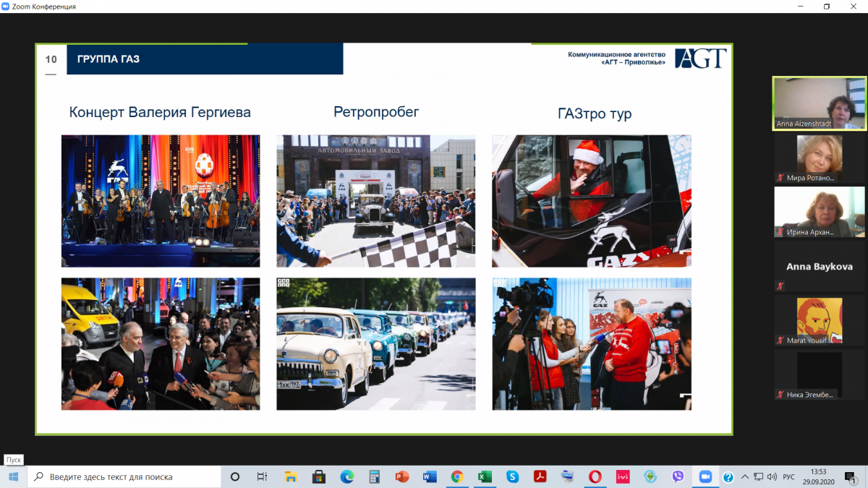Screen dimensions: 868x488
Task: Click the 'Коммуникационное агентство' caption
Action: coord(616,54)
